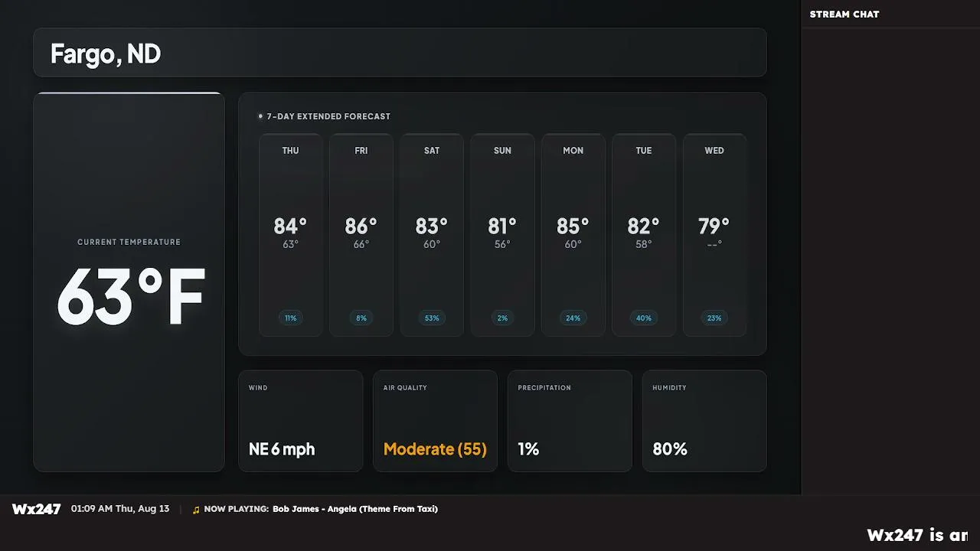Screen dimensions: 980x551
Task: Click the Bob James - Angela song title
Action: point(355,509)
